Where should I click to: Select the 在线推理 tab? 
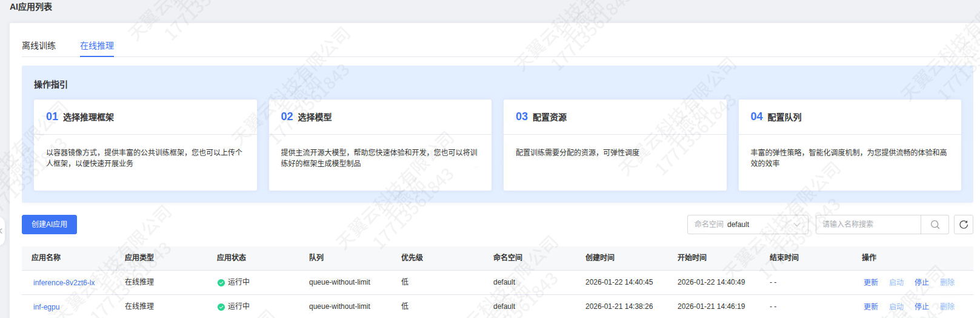[x=97, y=46]
